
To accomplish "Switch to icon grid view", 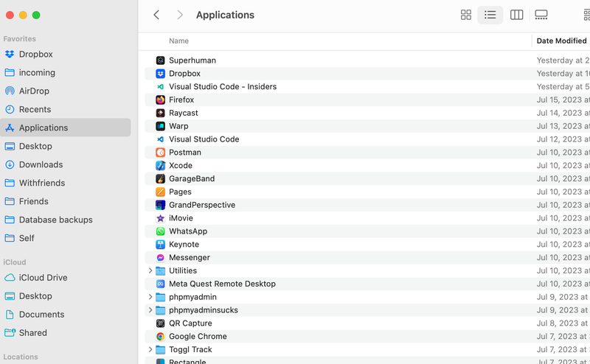I will (466, 15).
